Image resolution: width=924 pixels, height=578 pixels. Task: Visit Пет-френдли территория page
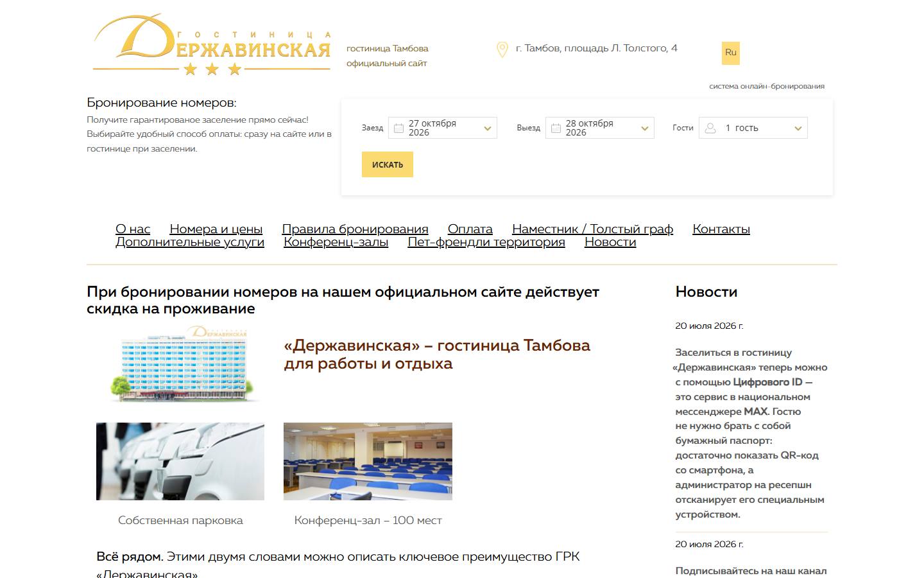(x=486, y=242)
